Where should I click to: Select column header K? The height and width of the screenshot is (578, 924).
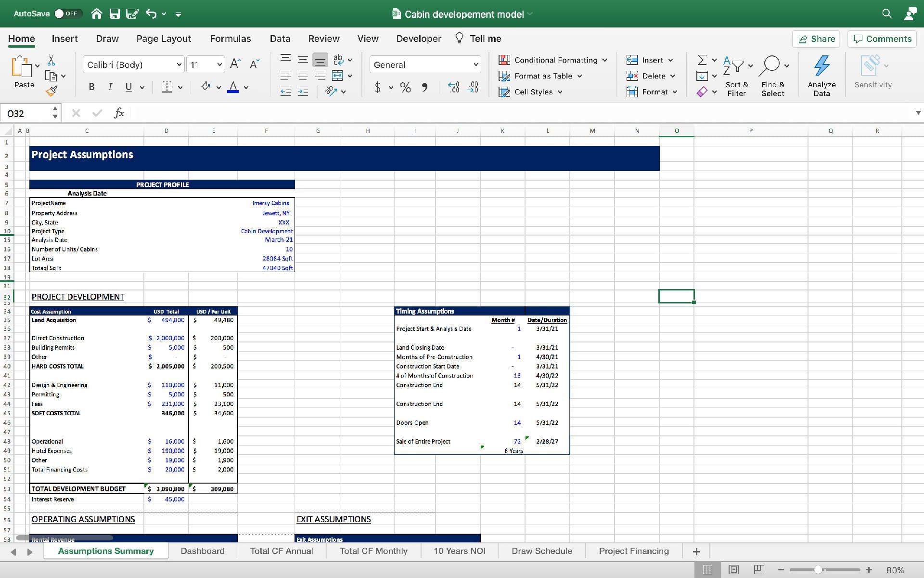502,131
